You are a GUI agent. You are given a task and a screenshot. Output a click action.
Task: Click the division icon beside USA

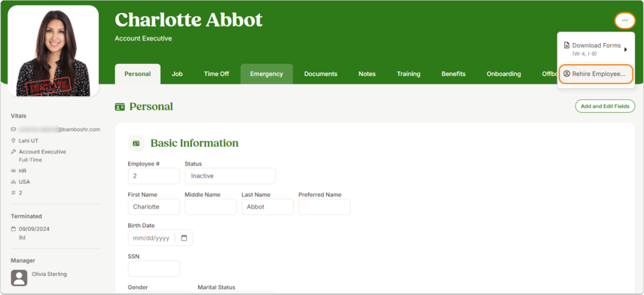[x=14, y=182]
